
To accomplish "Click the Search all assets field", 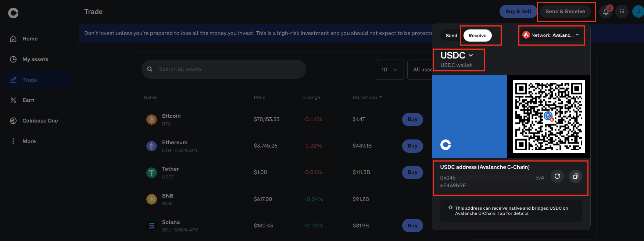I will click(224, 69).
